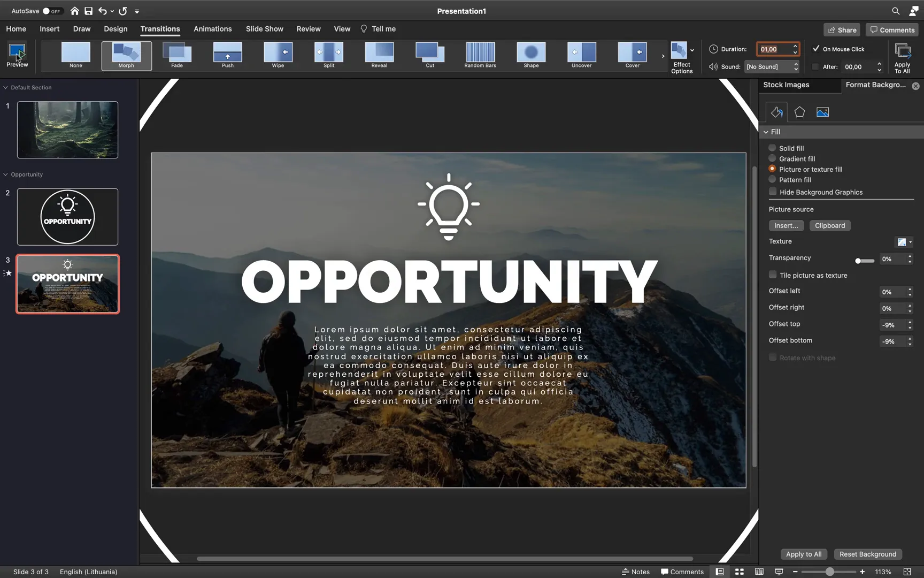
Task: Open the Effects pentagon tab
Action: tap(799, 112)
